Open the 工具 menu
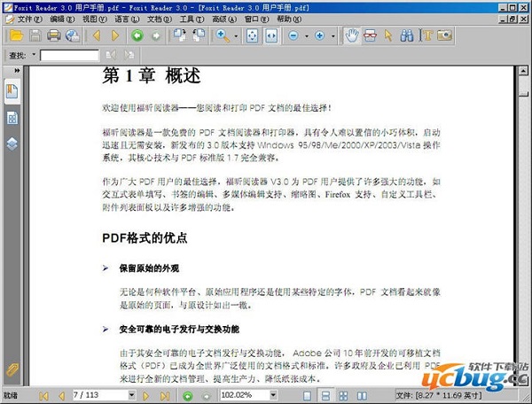This screenshot has height=404, width=532. pyautogui.click(x=192, y=19)
